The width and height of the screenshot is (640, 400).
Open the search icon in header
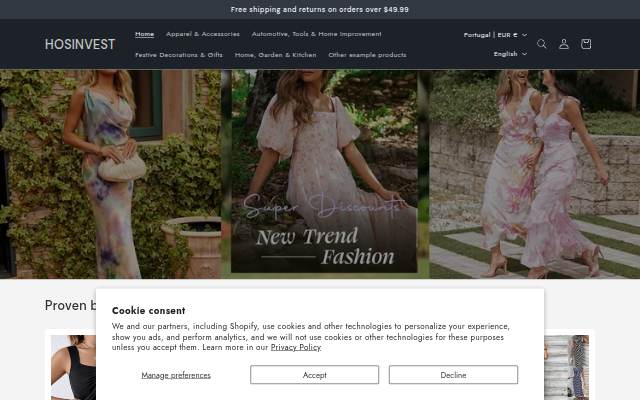click(542, 44)
